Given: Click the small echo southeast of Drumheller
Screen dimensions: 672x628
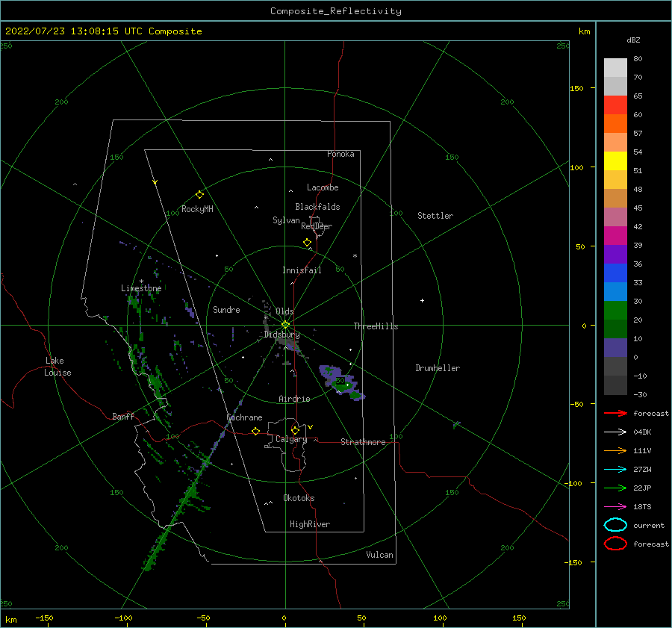Looking at the screenshot, I should tap(457, 425).
